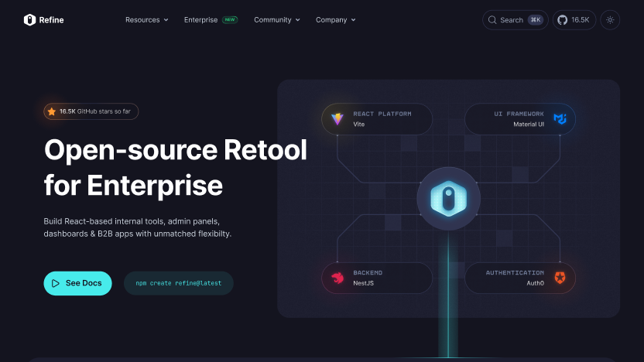This screenshot has width=644, height=362.
Task: Click the 16.5K GitHub stars so far badge
Action: (91, 111)
